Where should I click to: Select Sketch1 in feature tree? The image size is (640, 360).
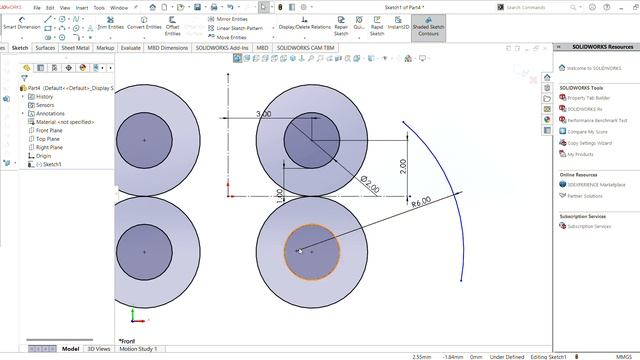[52, 164]
